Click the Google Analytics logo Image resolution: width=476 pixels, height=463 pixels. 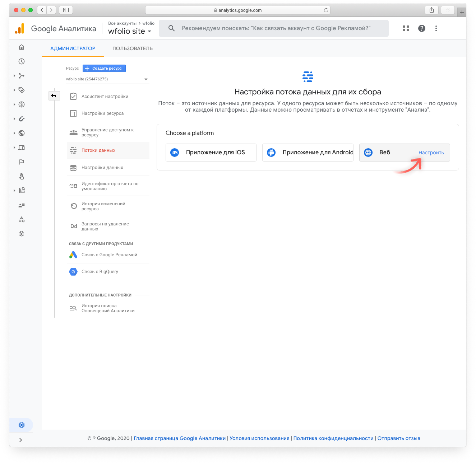[x=20, y=28]
